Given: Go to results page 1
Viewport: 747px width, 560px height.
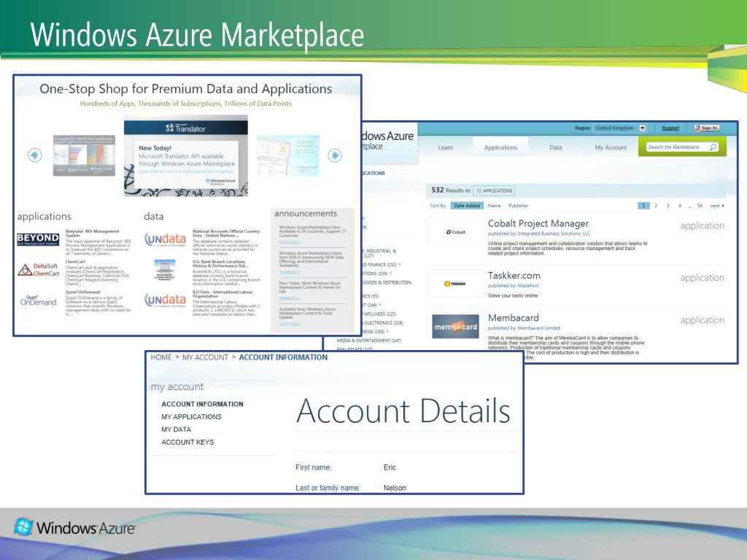Looking at the screenshot, I should tap(643, 206).
